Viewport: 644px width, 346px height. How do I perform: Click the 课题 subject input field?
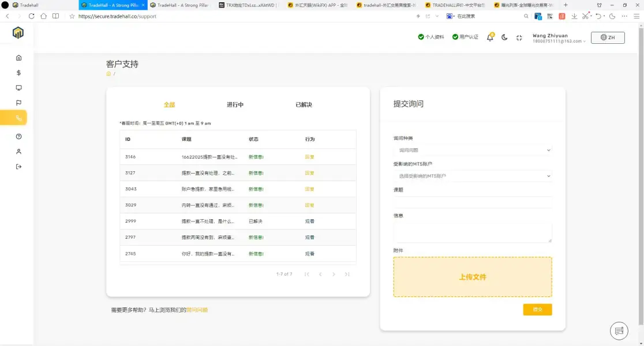coord(472,201)
